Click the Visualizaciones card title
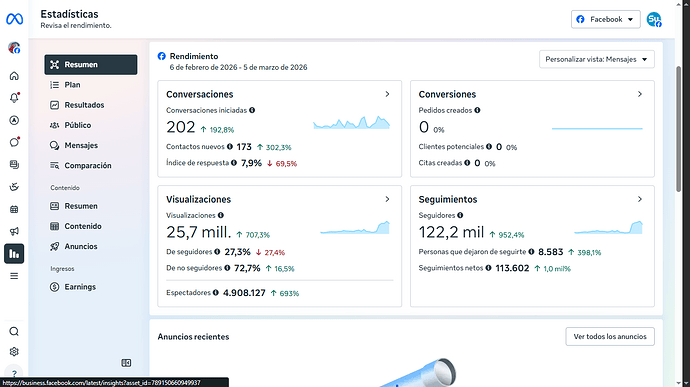 click(x=198, y=199)
